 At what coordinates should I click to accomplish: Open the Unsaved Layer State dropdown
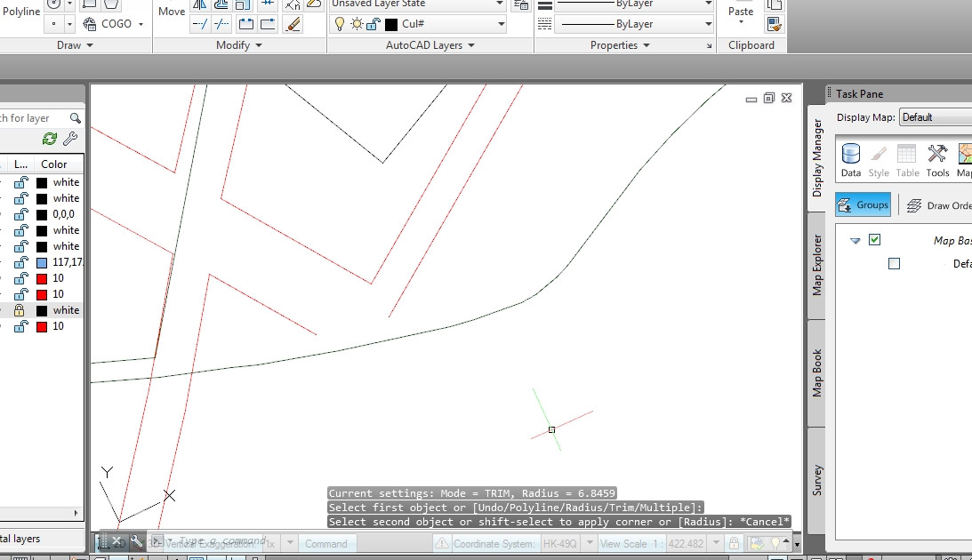416,4
